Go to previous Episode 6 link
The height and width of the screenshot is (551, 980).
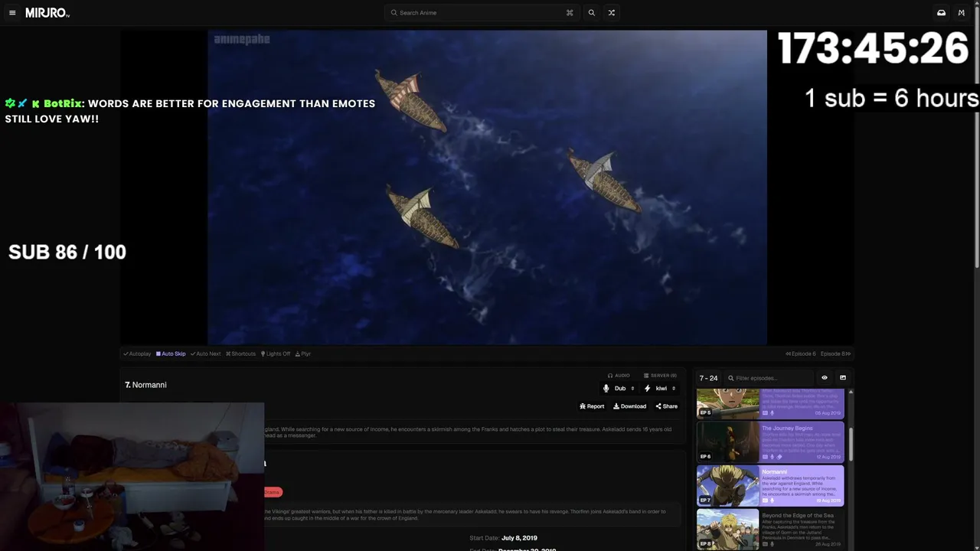(801, 354)
